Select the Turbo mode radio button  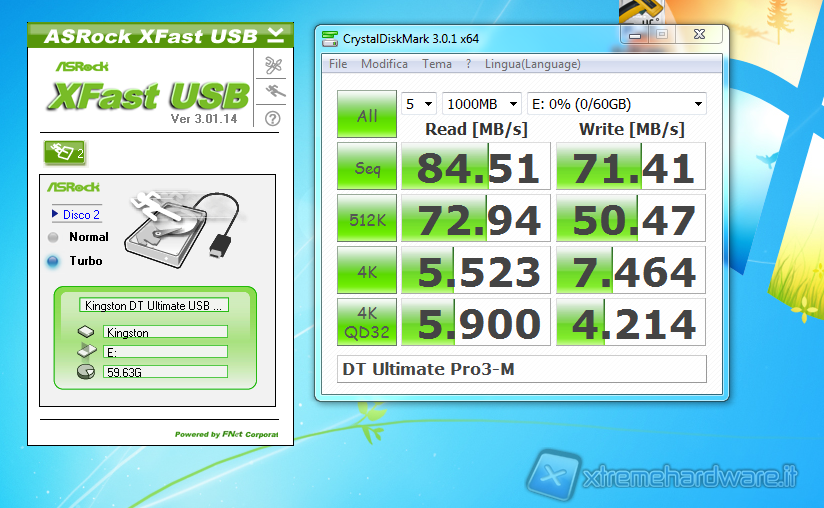[53, 261]
